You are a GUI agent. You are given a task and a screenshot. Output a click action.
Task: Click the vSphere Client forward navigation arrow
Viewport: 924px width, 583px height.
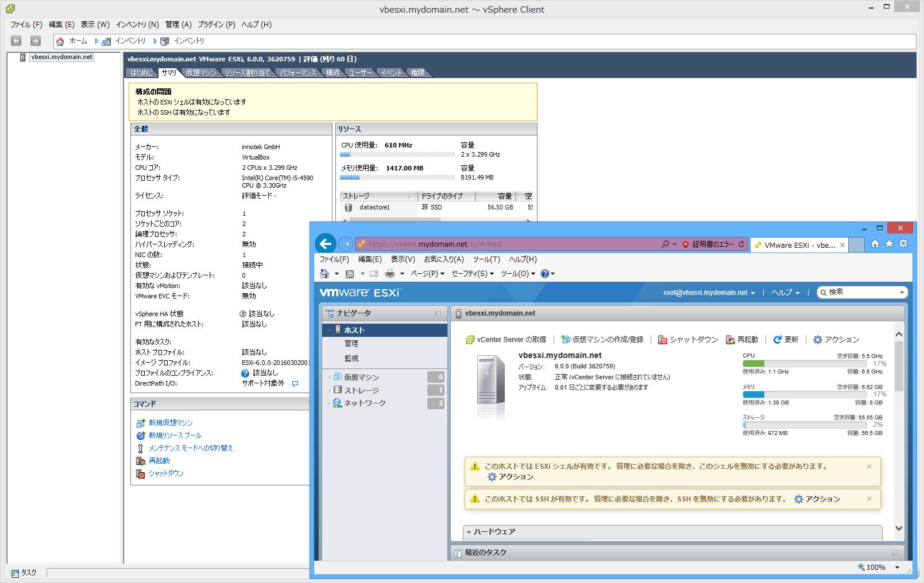click(36, 41)
